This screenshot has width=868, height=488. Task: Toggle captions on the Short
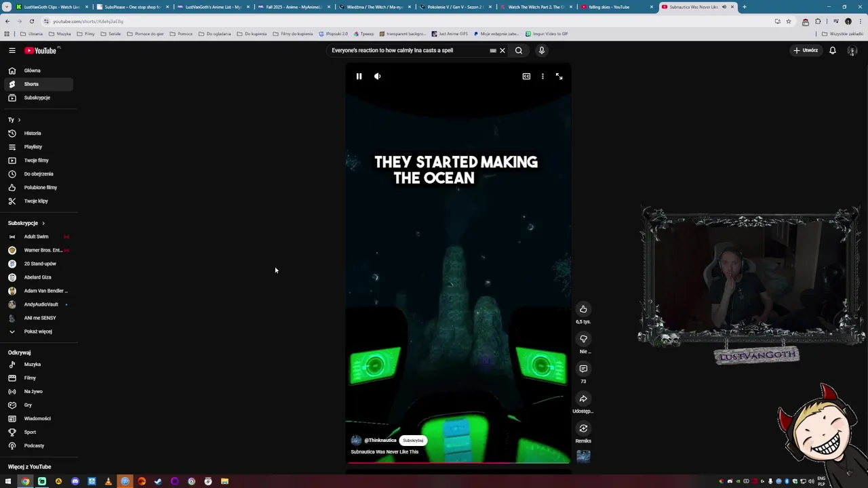pos(526,77)
